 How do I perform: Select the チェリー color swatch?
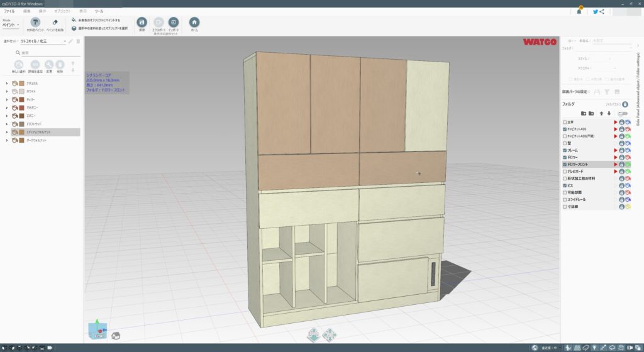[x=22, y=100]
